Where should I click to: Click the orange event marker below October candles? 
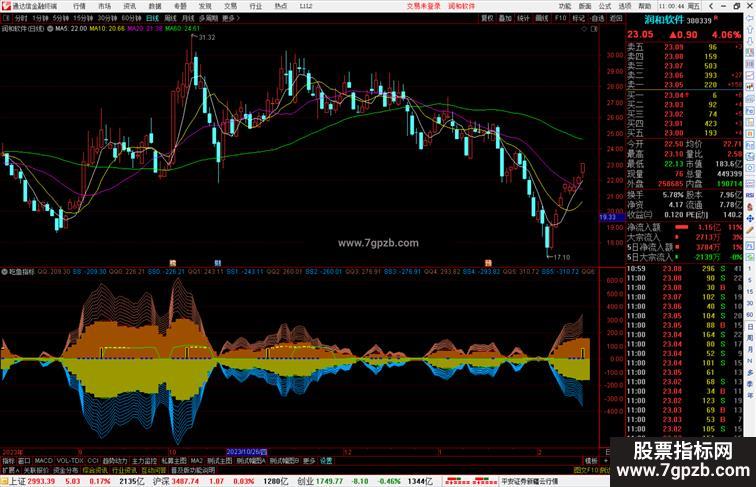(x=173, y=263)
